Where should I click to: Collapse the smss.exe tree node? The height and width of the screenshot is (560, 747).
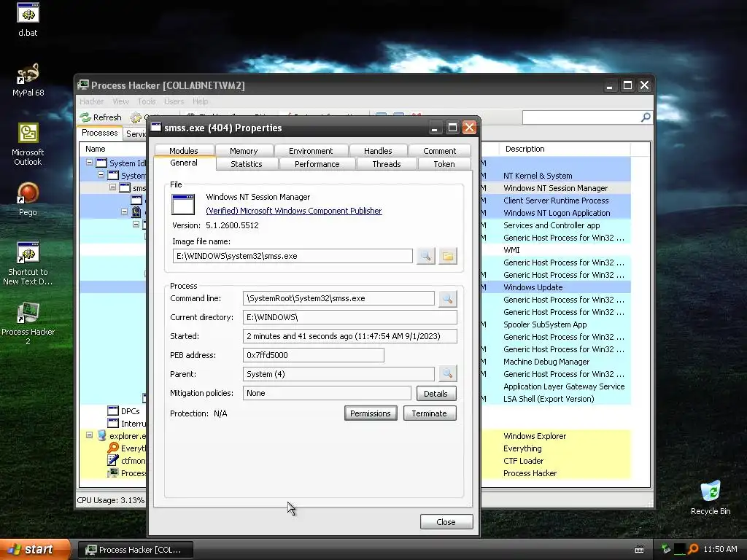pyautogui.click(x=112, y=187)
